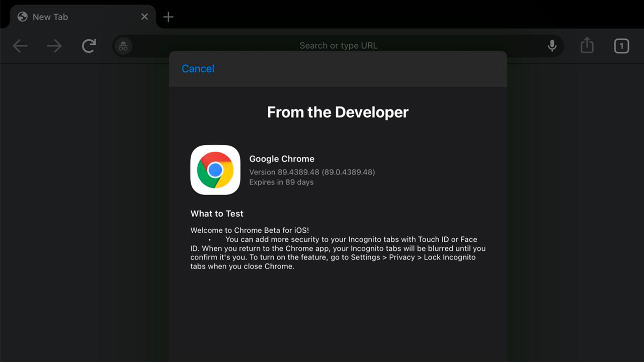Viewport: 644px width, 362px height.
Task: Click the What to Test heading
Action: coord(217,214)
